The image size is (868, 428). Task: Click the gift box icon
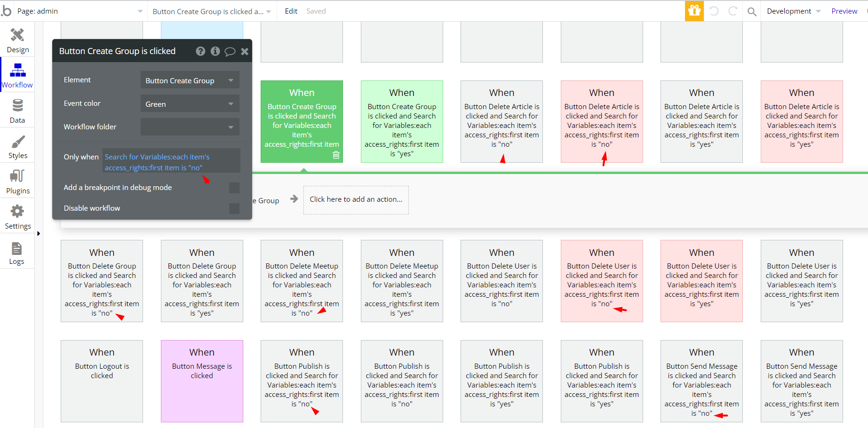pyautogui.click(x=694, y=11)
